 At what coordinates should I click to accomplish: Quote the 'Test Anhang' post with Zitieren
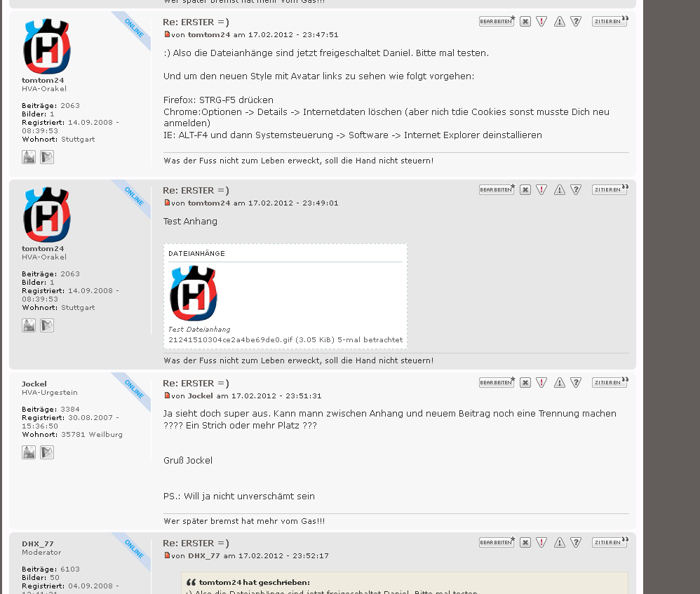point(610,189)
